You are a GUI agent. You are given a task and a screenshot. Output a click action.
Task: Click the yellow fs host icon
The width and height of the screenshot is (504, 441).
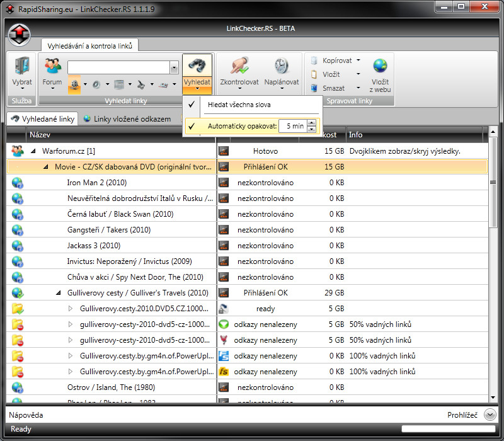pos(224,372)
